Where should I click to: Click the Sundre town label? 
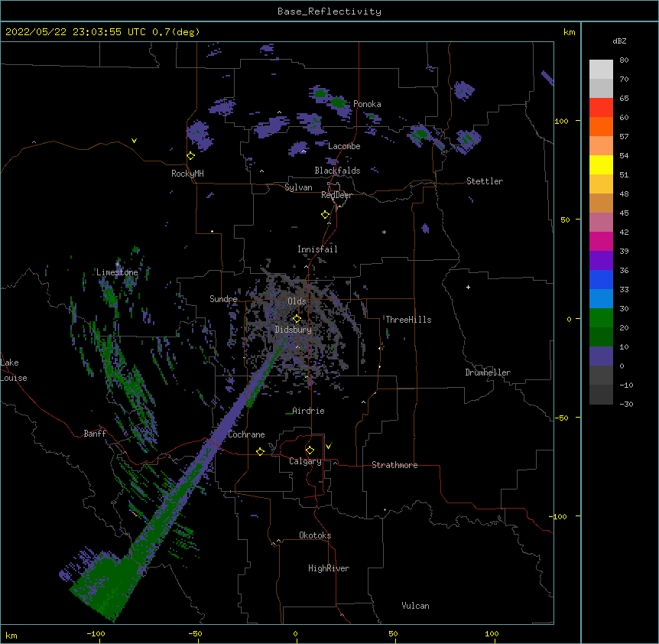(x=223, y=299)
